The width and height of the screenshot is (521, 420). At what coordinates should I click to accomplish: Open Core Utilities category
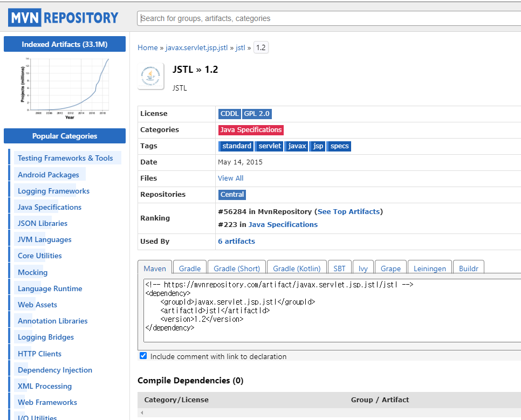tap(40, 256)
